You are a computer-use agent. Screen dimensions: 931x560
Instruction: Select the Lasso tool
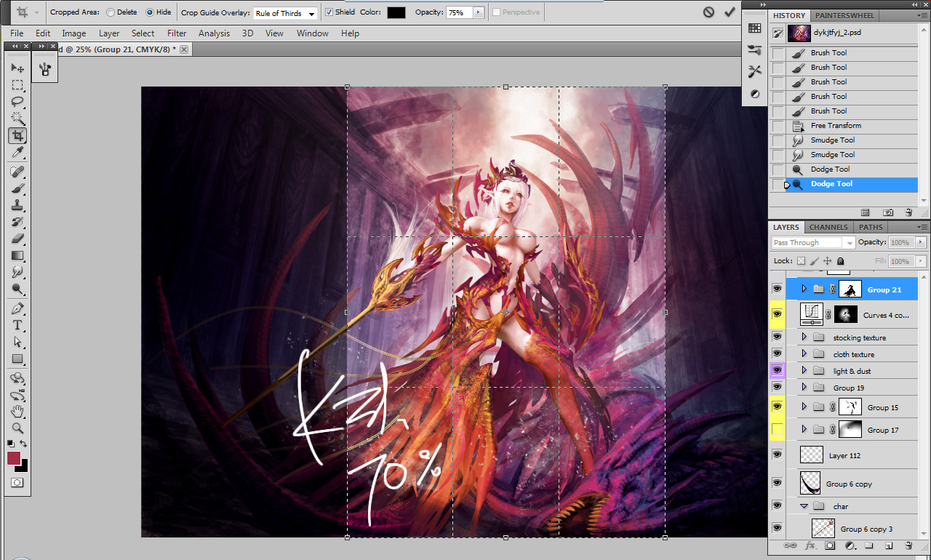point(17,102)
